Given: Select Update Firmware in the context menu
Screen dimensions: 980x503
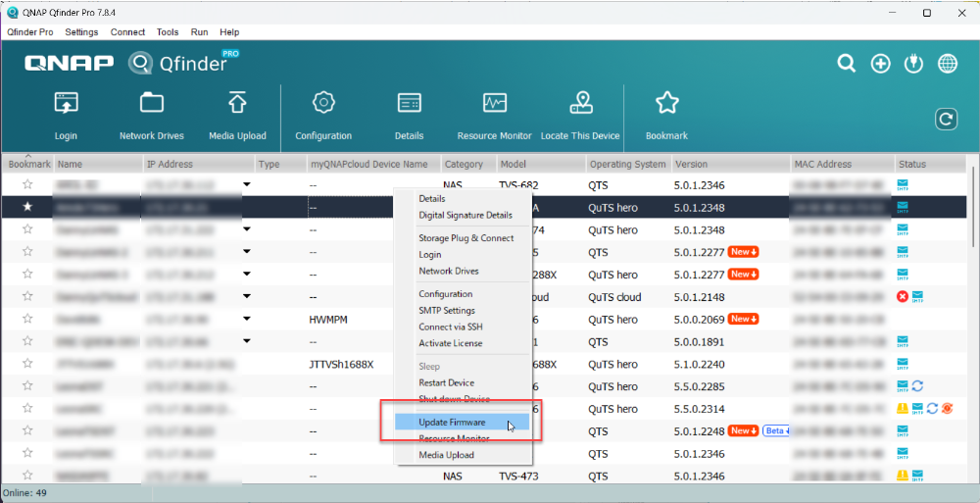Looking at the screenshot, I should pyautogui.click(x=452, y=423).
